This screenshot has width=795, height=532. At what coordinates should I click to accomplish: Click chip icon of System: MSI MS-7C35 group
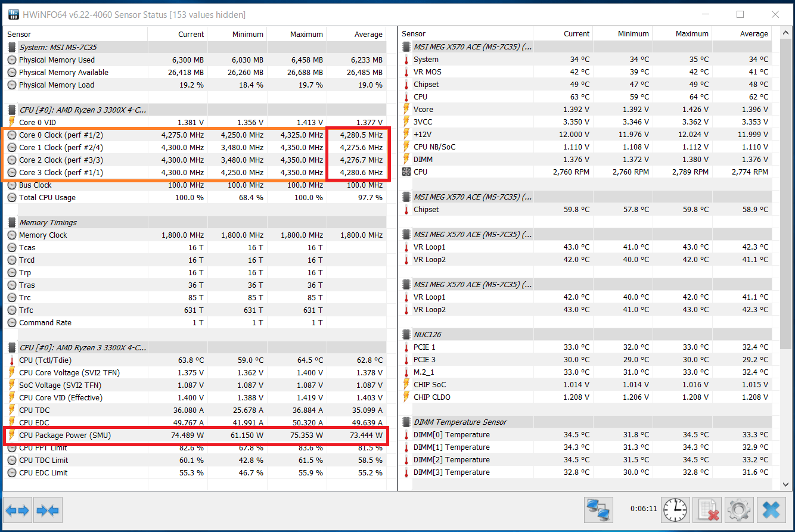pyautogui.click(x=12, y=47)
